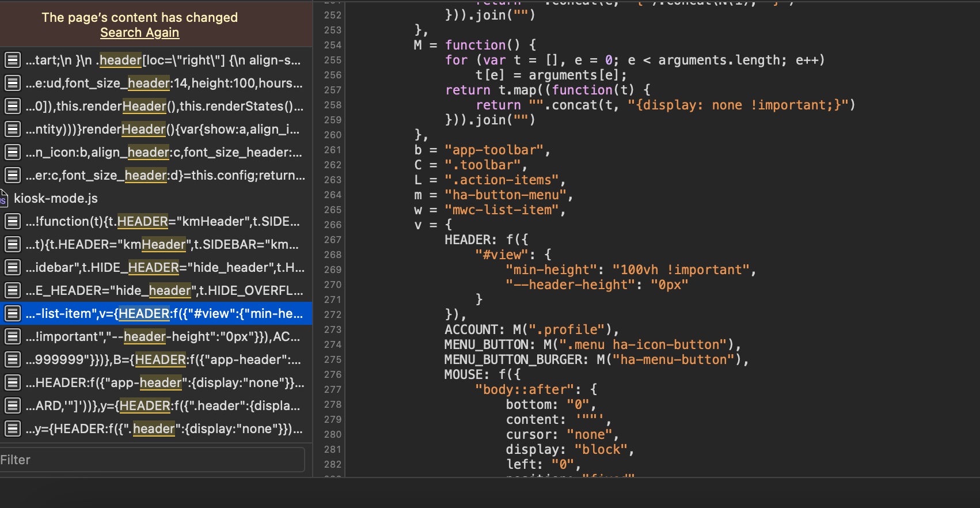Open result HEADER:f({"app-header":{display:"none"}}
This screenshot has height=508, width=980.
pyautogui.click(x=156, y=382)
